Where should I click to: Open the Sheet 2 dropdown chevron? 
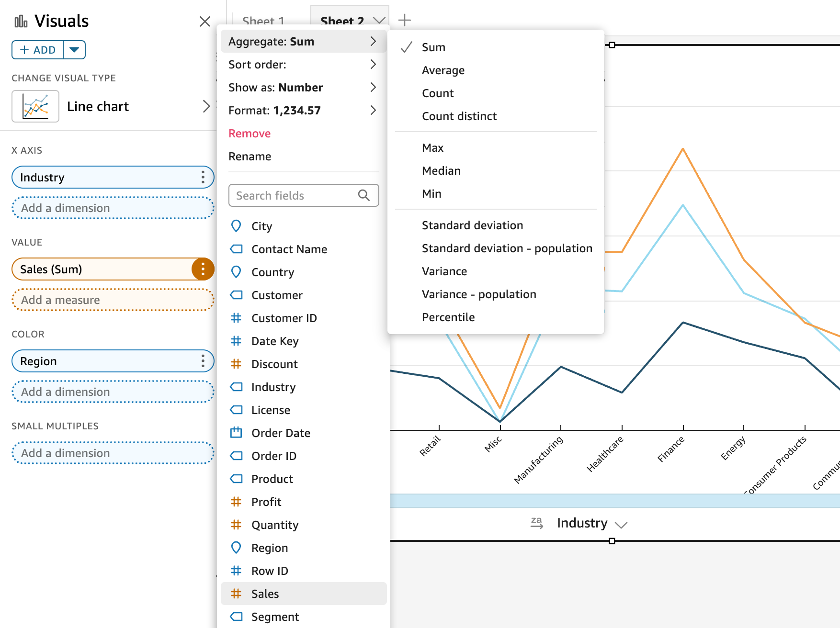coord(379,21)
